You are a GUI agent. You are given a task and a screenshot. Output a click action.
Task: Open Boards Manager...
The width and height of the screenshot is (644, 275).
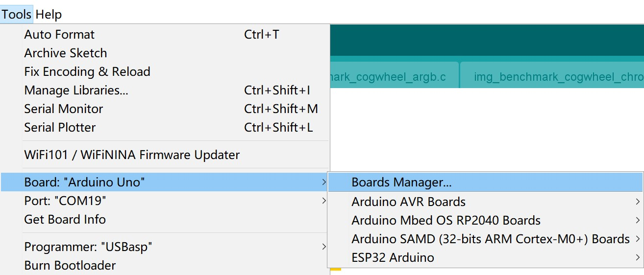[x=485, y=183]
